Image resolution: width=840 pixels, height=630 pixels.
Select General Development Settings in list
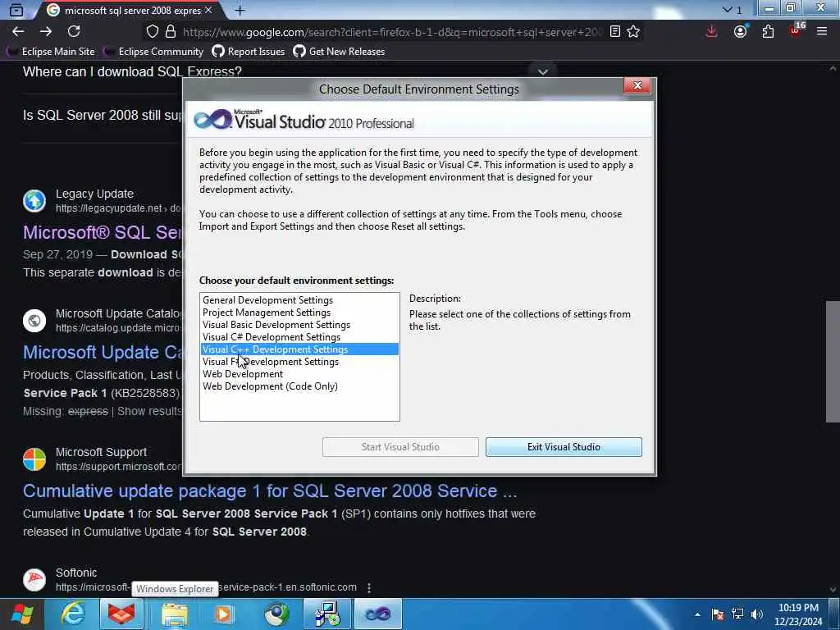coord(299,300)
